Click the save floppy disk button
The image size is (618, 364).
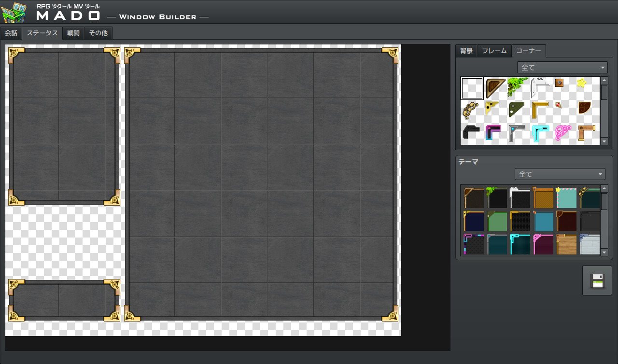coord(597,280)
